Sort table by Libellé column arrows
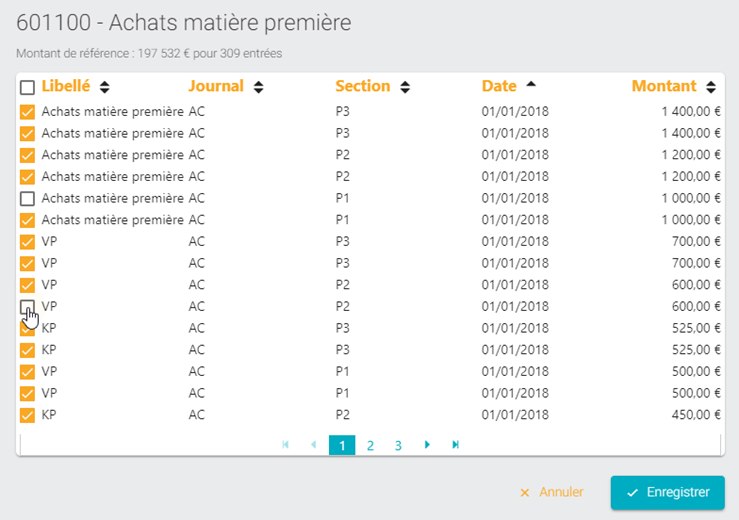 (x=105, y=87)
